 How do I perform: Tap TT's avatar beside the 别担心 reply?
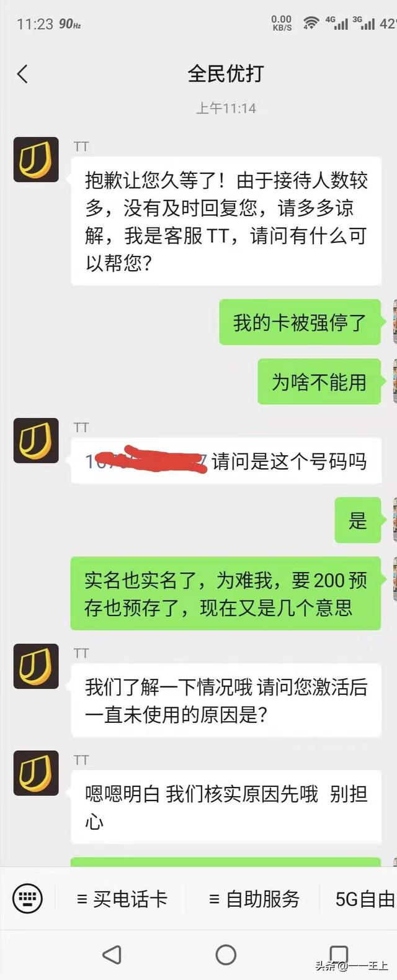pos(36,773)
